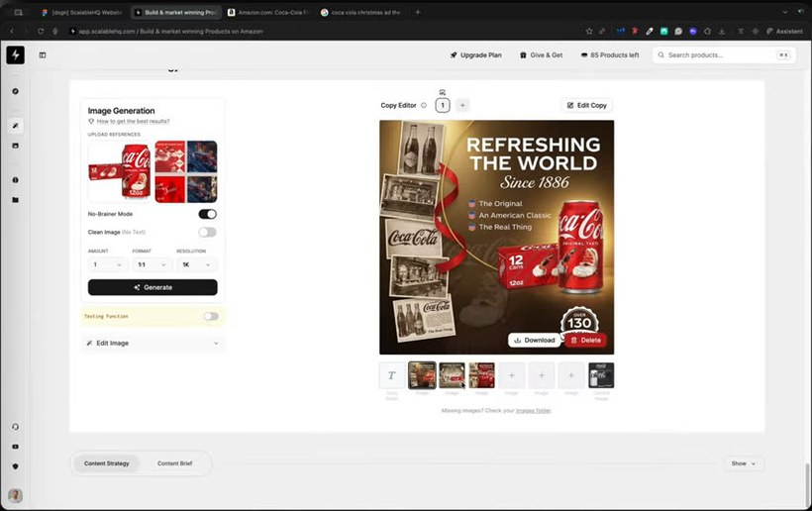The width and height of the screenshot is (812, 511).
Task: Select the second generated image thumbnail
Action: (x=452, y=375)
